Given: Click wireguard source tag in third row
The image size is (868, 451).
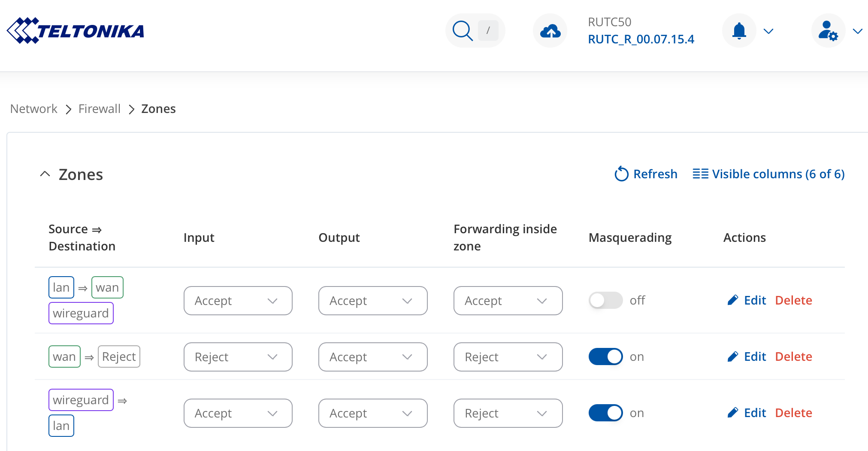Looking at the screenshot, I should [x=81, y=400].
